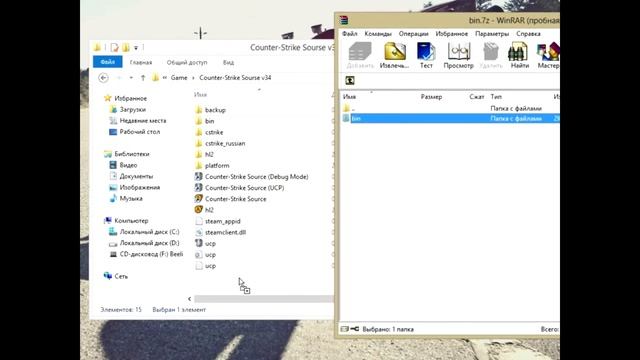
Task: Click the Explorer up-folder arrow
Action: pos(143,78)
